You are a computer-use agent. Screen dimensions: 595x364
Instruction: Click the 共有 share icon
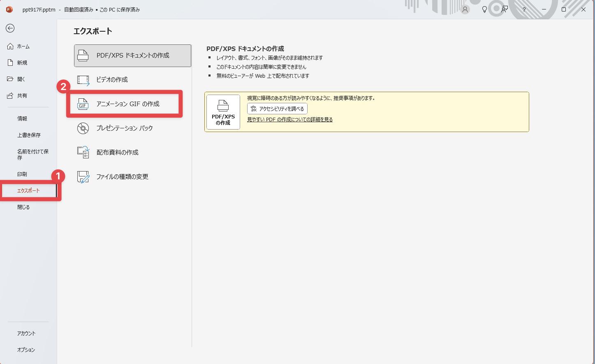(11, 95)
